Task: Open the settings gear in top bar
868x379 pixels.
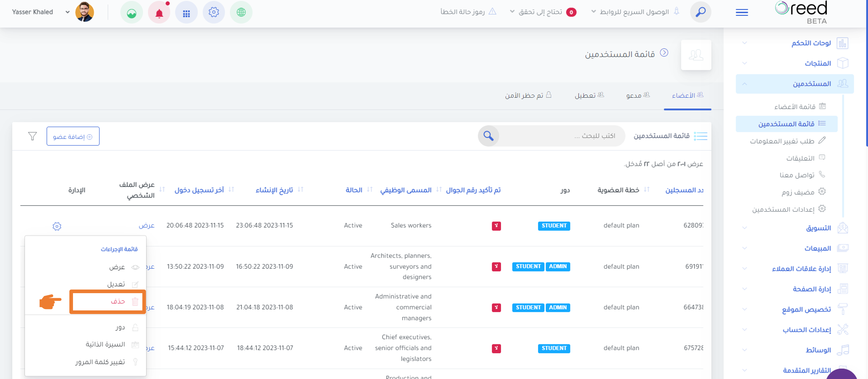Action: (214, 12)
